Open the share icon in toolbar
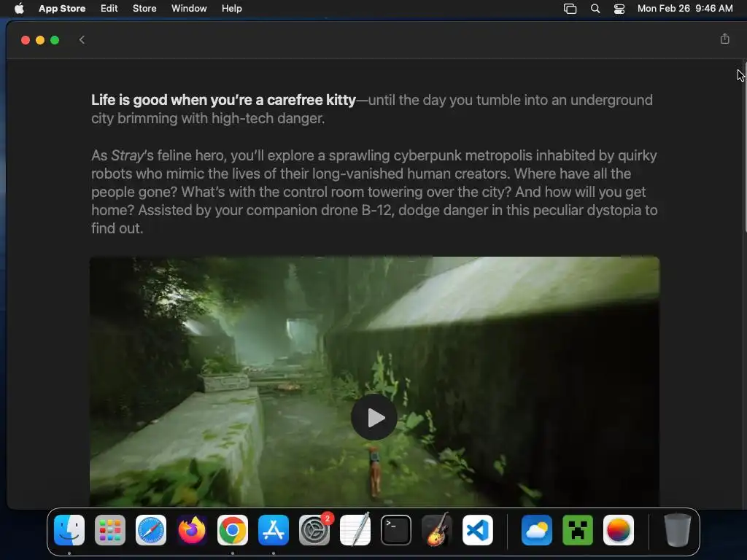 [x=724, y=39]
